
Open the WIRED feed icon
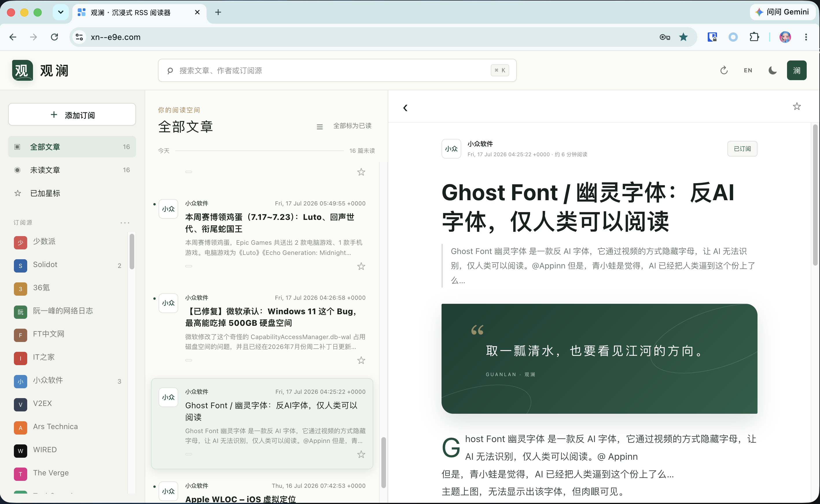[20, 451]
